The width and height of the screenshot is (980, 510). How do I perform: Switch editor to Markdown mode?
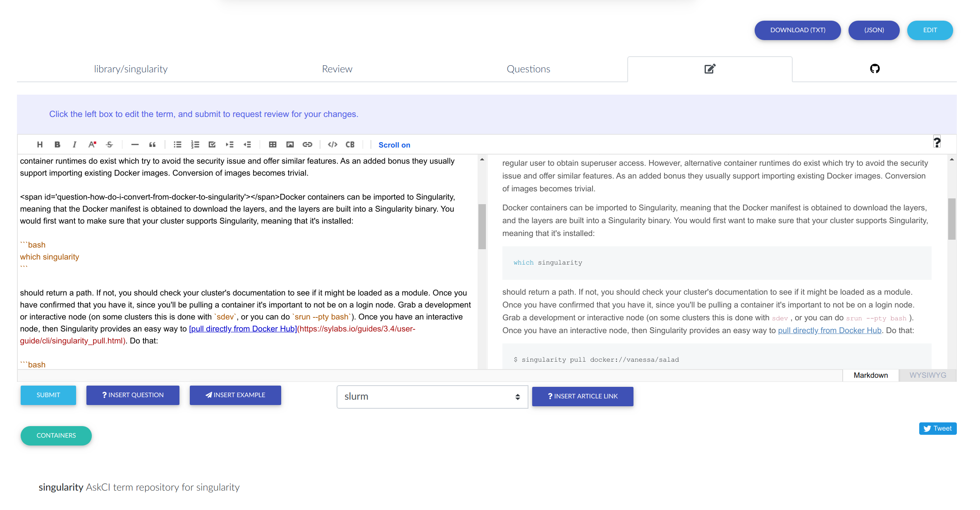point(870,375)
